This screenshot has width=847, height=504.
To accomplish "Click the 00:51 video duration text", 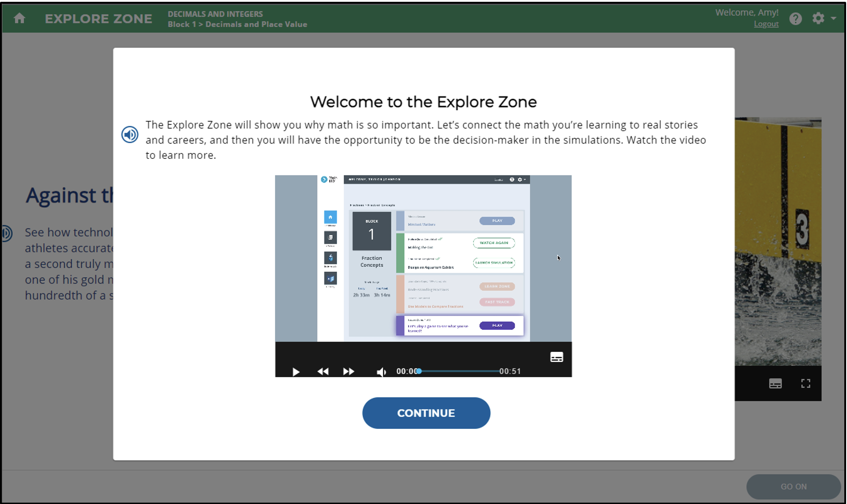I will (510, 371).
